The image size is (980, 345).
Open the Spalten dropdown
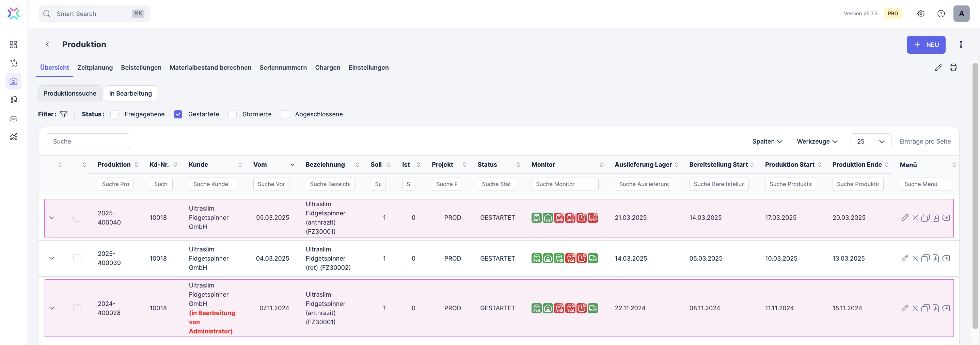[x=767, y=141]
